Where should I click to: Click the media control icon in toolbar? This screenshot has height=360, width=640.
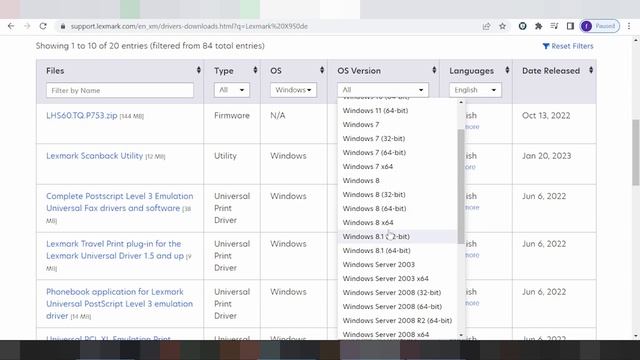tap(554, 26)
